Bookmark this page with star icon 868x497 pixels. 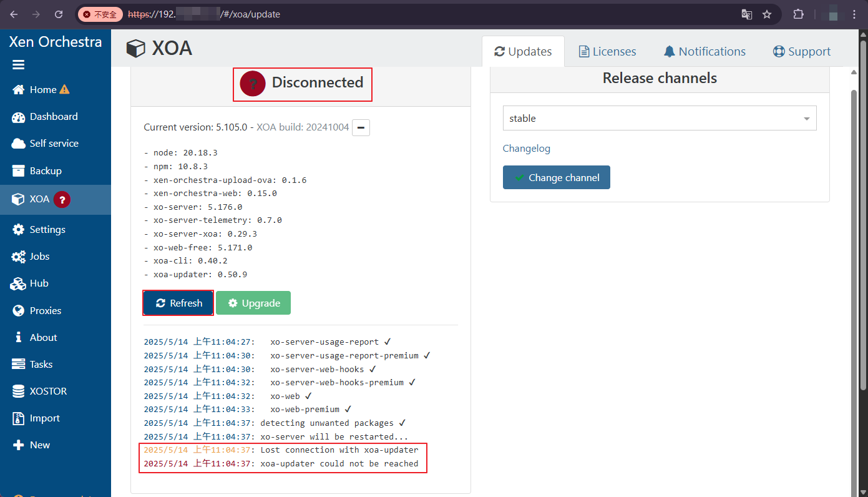pos(767,14)
